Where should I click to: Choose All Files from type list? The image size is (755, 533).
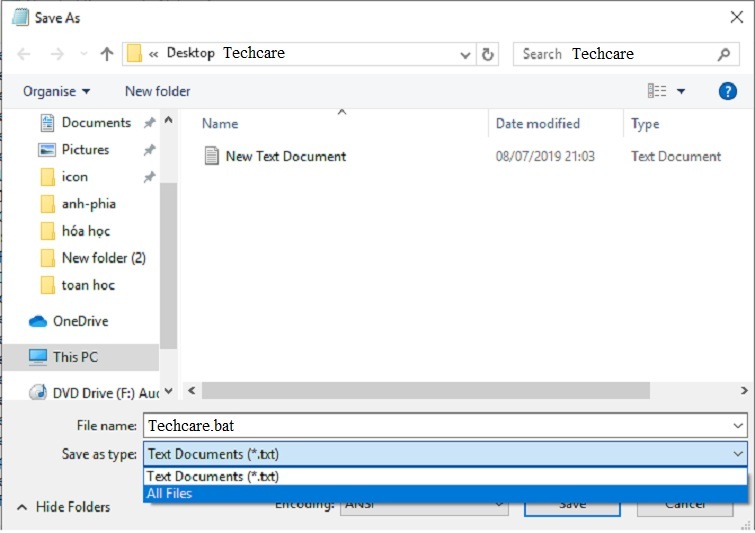(x=170, y=493)
